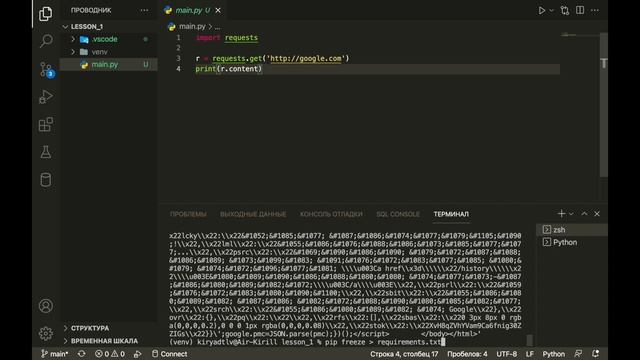Viewport: 640px width, 360px height.
Task: Open run options dropdown beside play button
Action: [x=551, y=11]
